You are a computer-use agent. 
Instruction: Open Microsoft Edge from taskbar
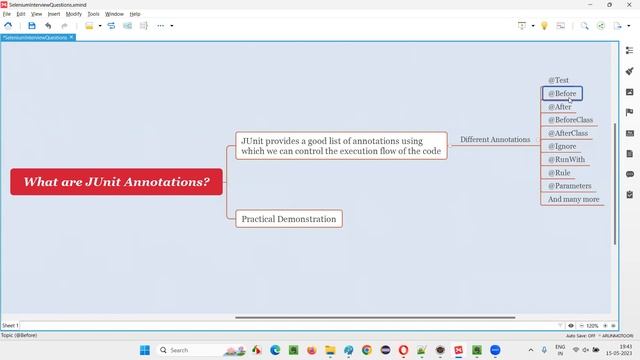pyautogui.click(x=275, y=350)
